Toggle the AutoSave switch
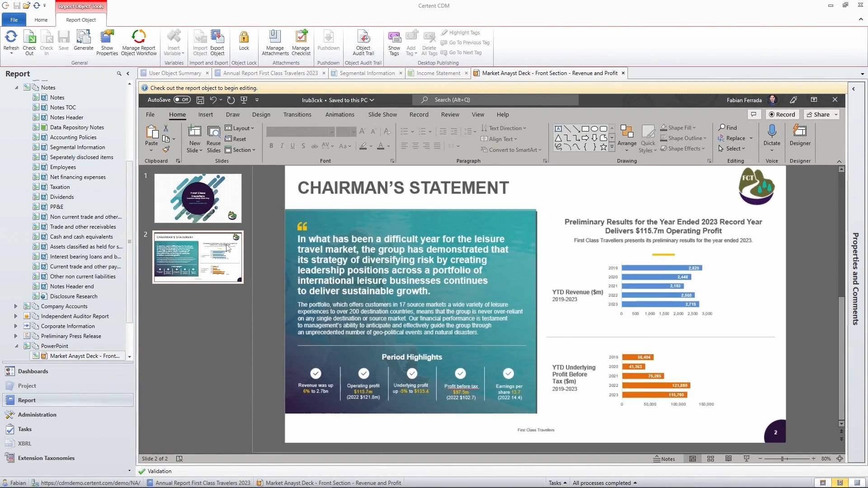The image size is (868, 488). tap(182, 100)
